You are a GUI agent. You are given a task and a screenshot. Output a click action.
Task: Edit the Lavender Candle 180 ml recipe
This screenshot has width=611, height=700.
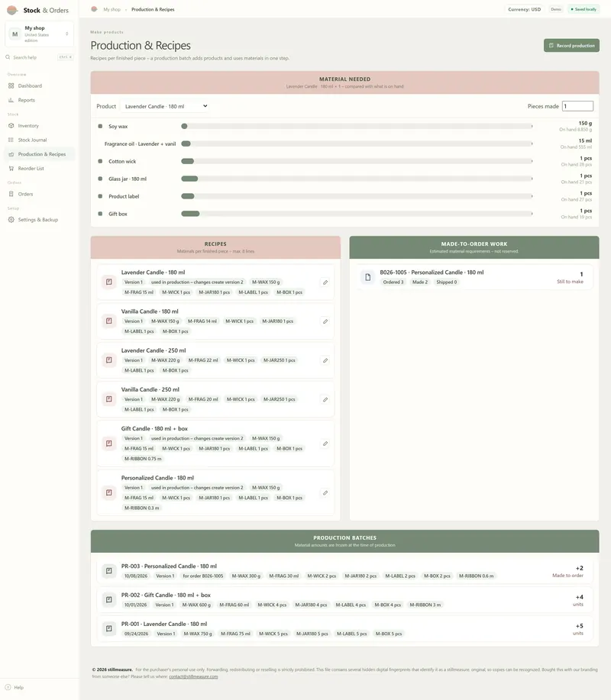325,282
